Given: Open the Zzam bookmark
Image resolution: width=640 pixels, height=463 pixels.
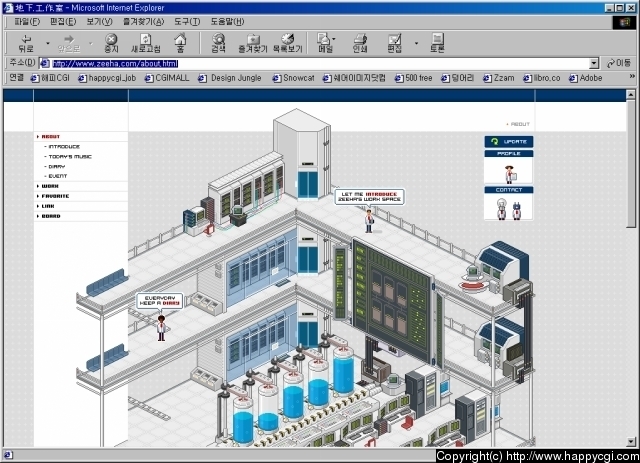Looking at the screenshot, I should [498, 78].
